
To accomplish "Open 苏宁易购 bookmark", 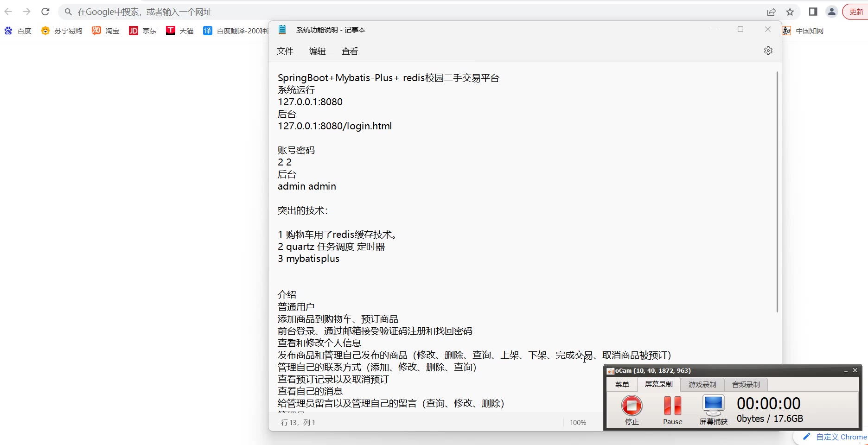I will tap(62, 31).
